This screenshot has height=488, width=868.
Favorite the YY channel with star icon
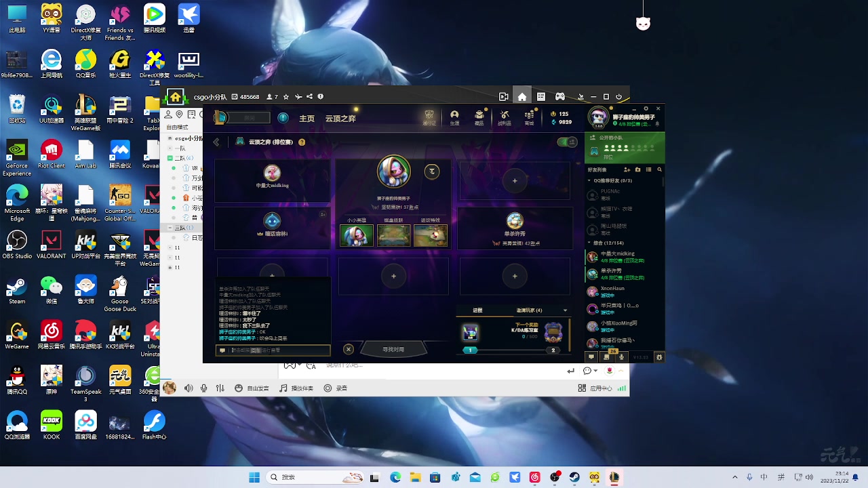(x=286, y=97)
